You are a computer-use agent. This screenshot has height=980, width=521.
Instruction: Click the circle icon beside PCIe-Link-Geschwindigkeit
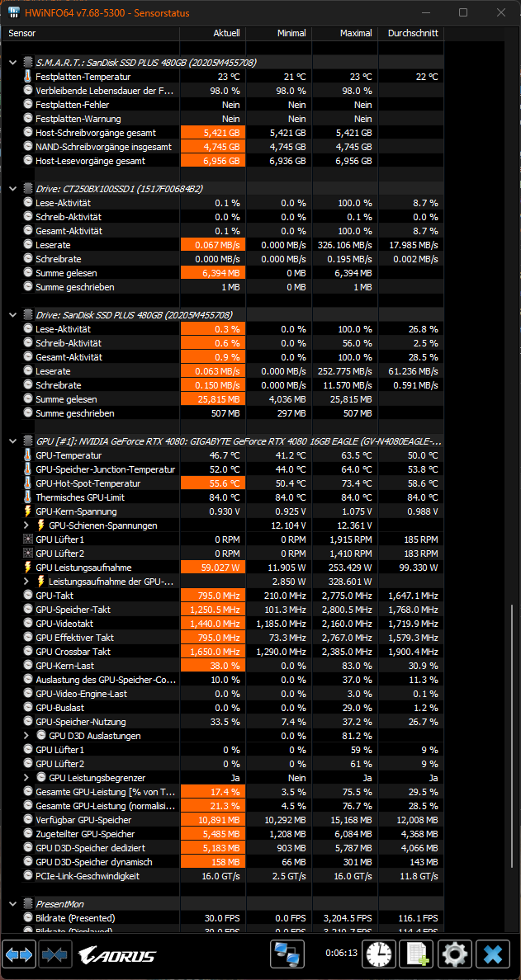[27, 875]
